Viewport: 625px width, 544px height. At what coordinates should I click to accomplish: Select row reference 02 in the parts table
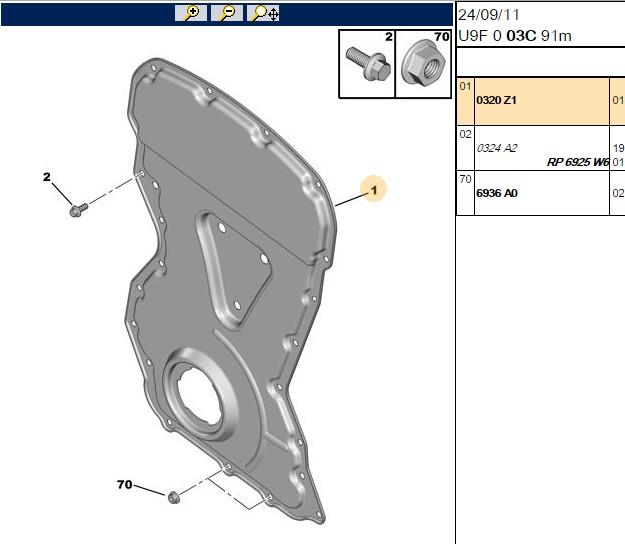click(x=465, y=134)
